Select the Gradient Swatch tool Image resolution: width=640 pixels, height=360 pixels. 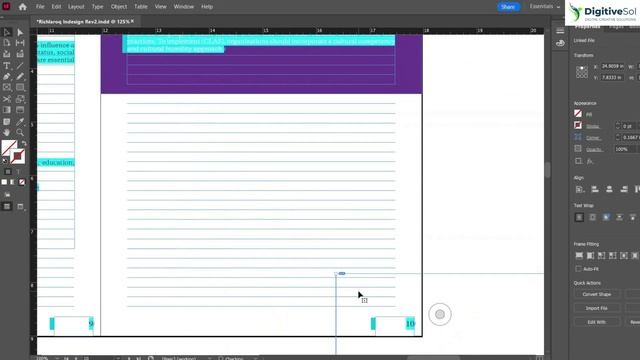[7, 110]
